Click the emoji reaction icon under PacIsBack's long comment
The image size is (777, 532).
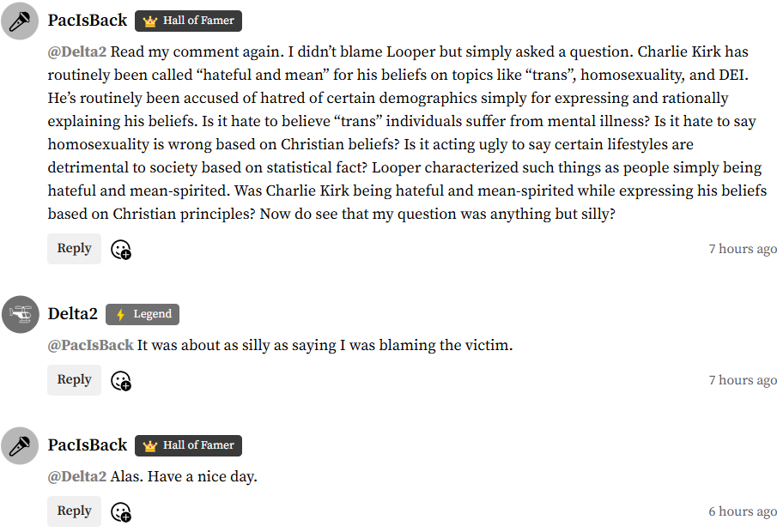tap(121, 250)
